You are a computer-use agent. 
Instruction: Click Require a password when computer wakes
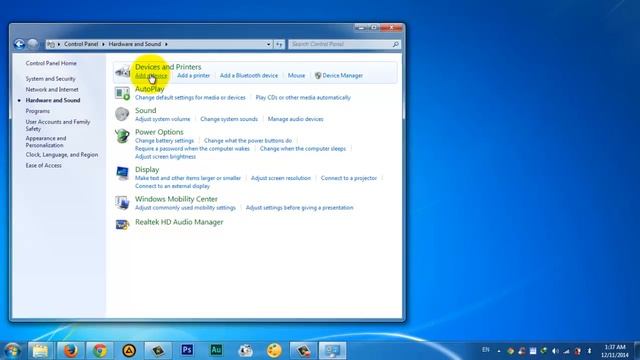click(192, 149)
